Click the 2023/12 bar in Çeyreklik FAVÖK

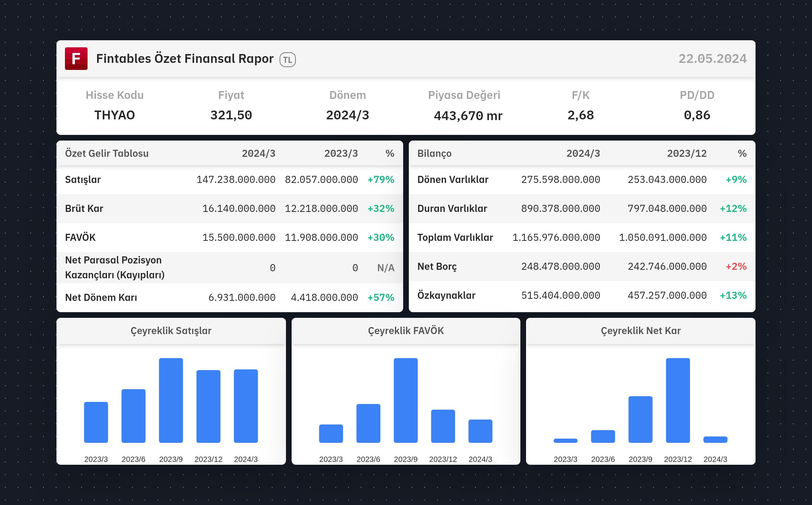pyautogui.click(x=443, y=426)
